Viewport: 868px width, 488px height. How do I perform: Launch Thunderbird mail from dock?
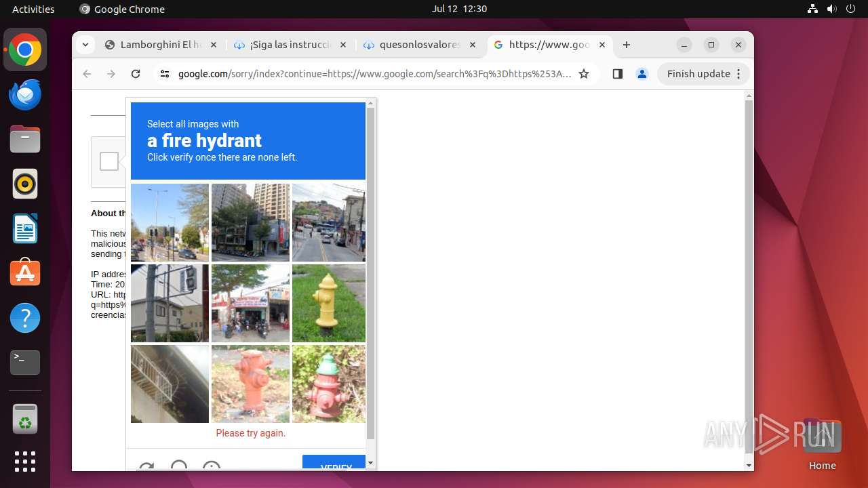pyautogui.click(x=25, y=95)
